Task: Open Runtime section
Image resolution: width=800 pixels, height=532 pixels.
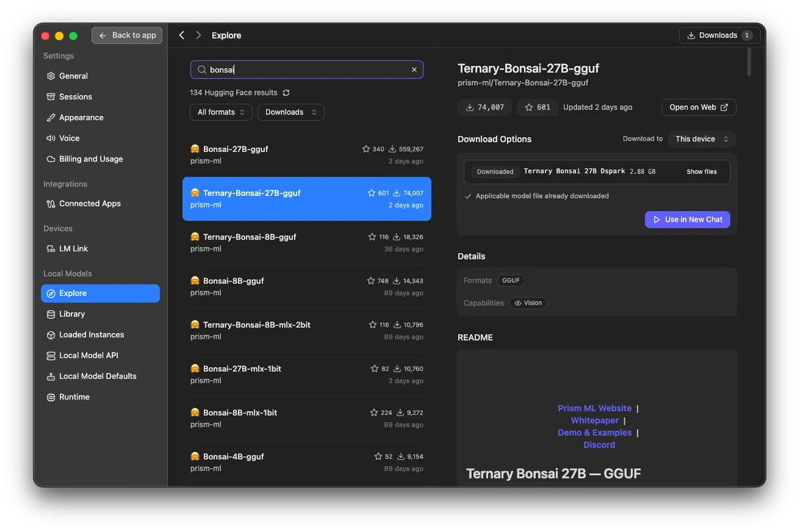Action: pos(100,397)
